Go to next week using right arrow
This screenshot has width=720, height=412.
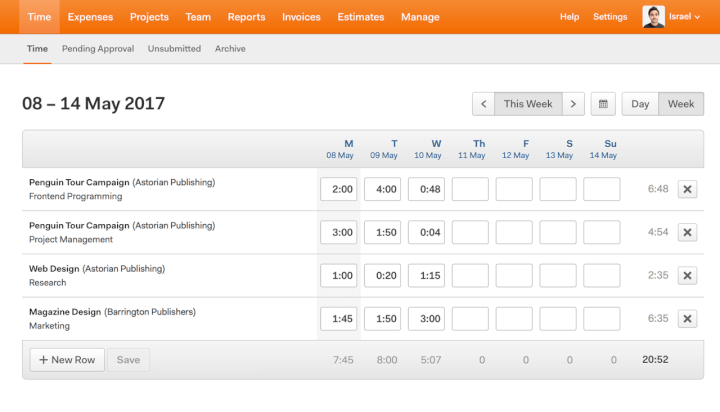[573, 104]
